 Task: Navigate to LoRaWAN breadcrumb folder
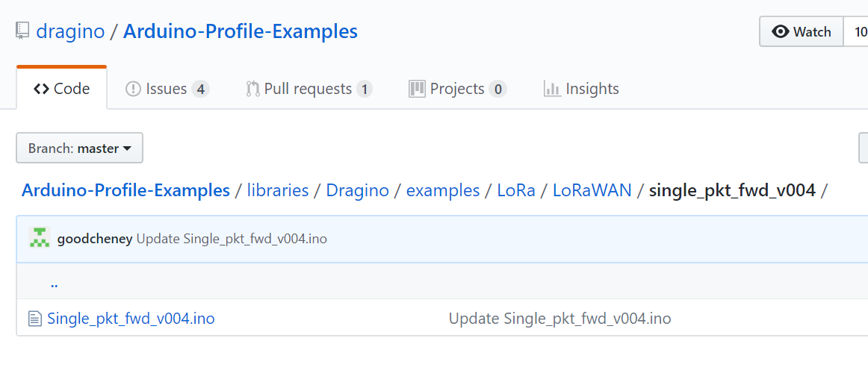click(x=592, y=190)
